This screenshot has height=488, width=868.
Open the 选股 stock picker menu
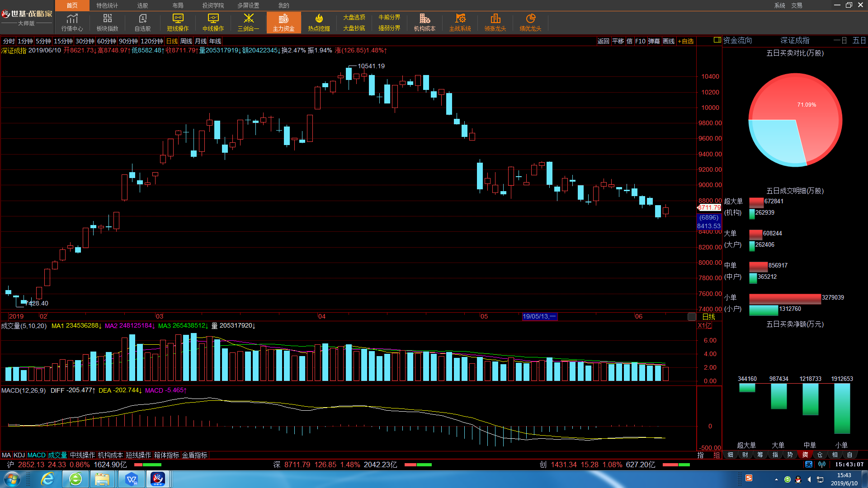[x=142, y=5]
